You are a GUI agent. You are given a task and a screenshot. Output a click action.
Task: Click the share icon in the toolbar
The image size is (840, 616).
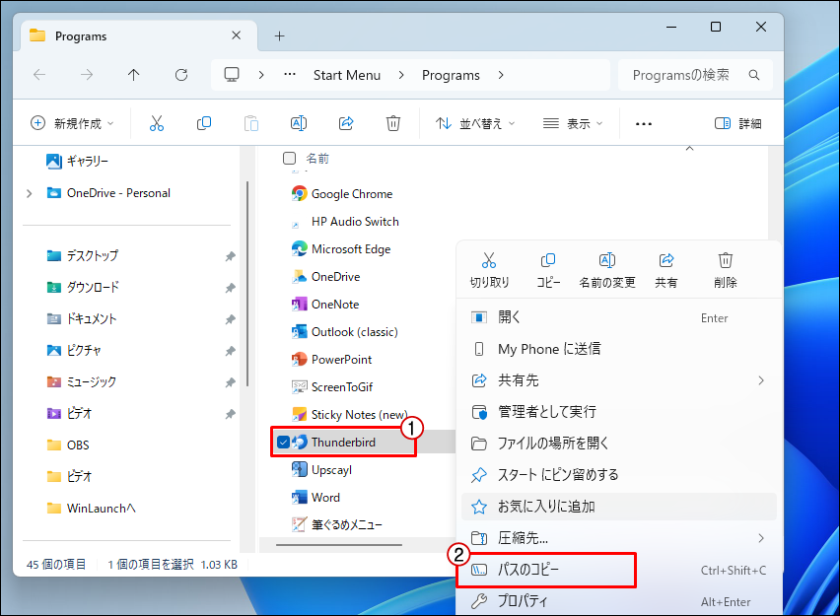346,123
